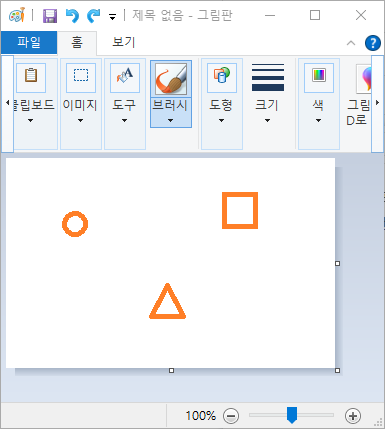Expand the 도형 shapes arrow

221,120
